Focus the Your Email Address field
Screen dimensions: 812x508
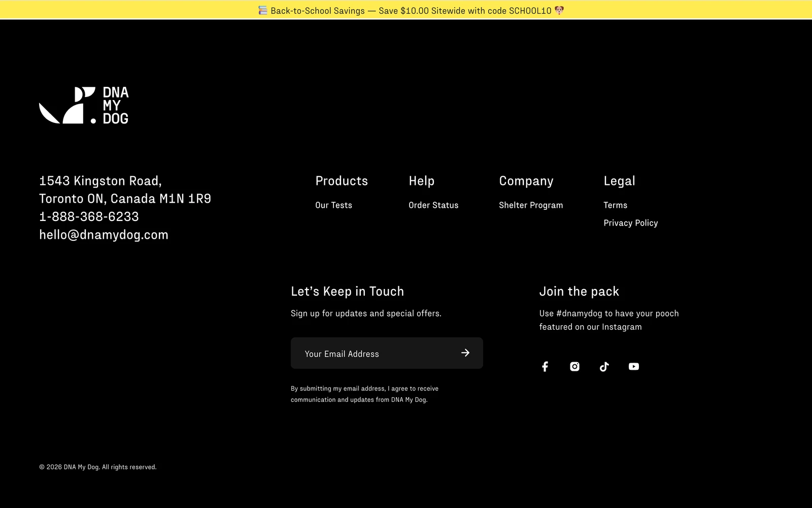(387, 353)
